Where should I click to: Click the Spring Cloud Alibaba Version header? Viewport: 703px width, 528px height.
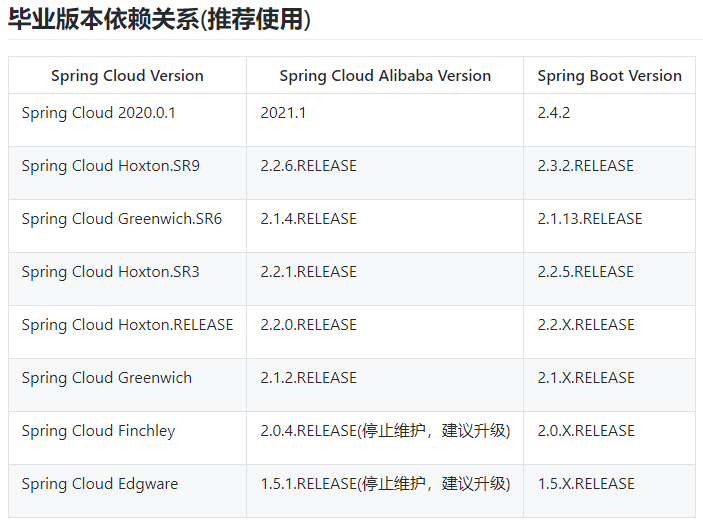385,75
